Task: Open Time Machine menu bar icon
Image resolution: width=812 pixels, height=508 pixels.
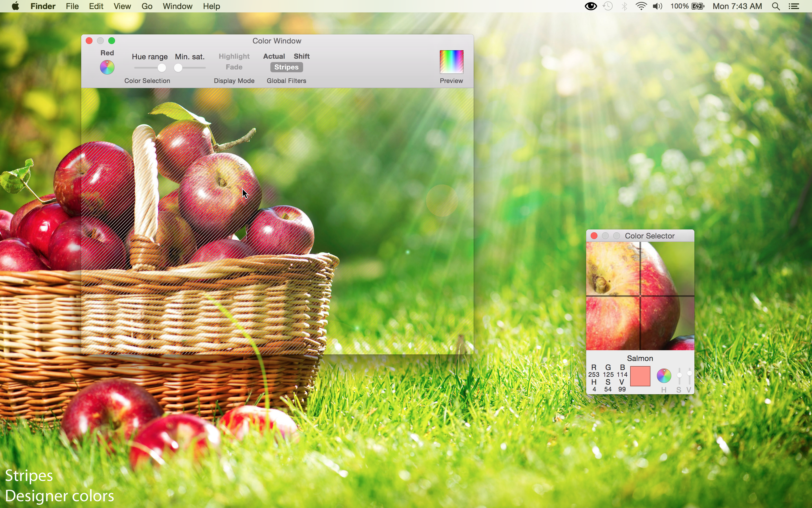Action: click(608, 6)
